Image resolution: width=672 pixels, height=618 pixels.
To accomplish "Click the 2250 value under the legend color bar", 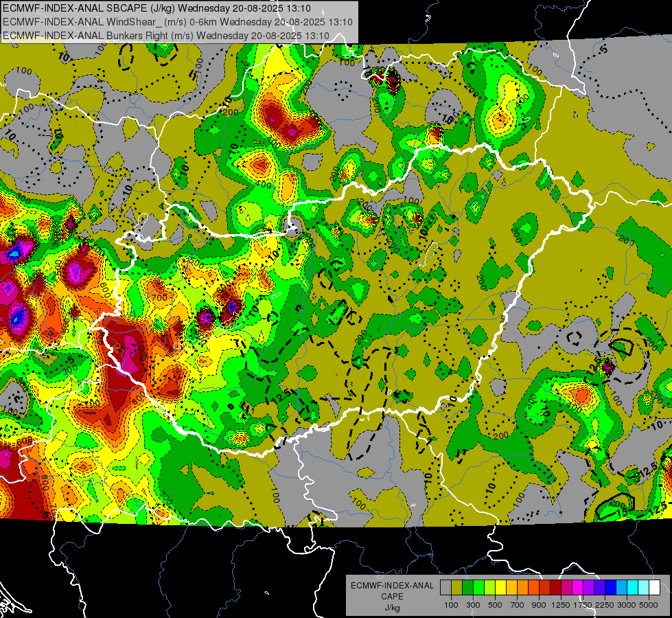I will point(605,605).
